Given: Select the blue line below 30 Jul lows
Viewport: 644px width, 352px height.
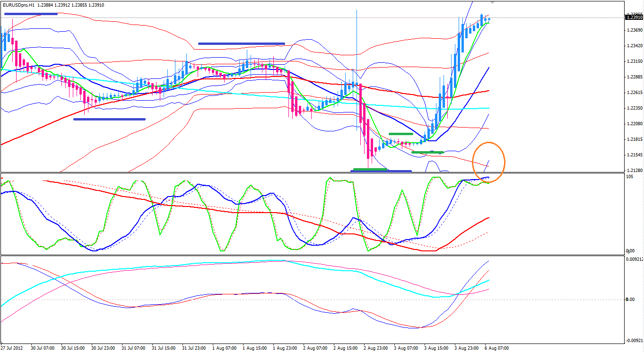Looking at the screenshot, I should click(109, 119).
